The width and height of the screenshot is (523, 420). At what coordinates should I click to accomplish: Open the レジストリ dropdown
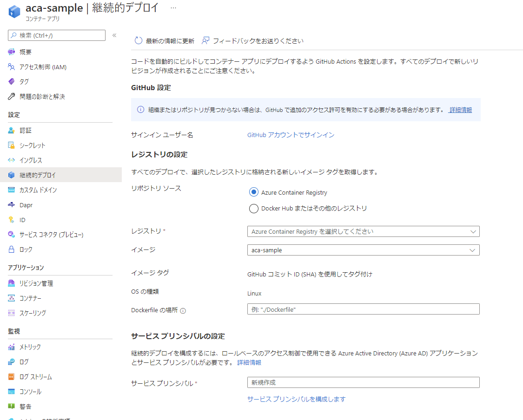point(363,231)
